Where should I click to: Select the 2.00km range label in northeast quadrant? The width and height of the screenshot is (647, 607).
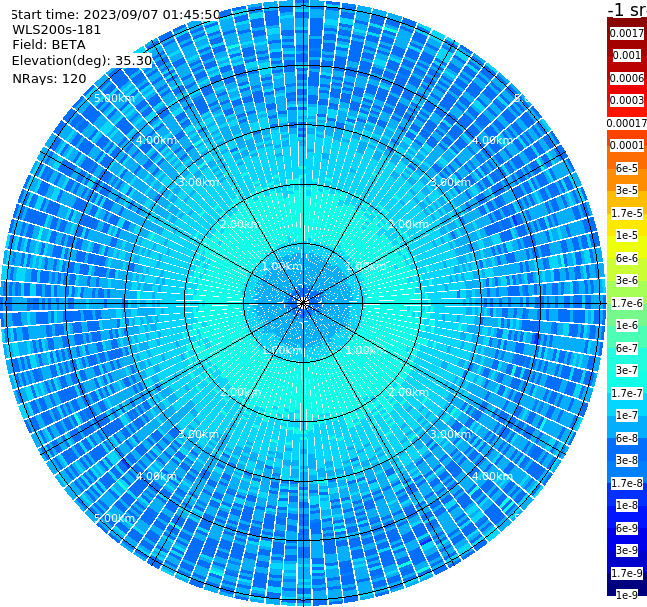pos(408,224)
